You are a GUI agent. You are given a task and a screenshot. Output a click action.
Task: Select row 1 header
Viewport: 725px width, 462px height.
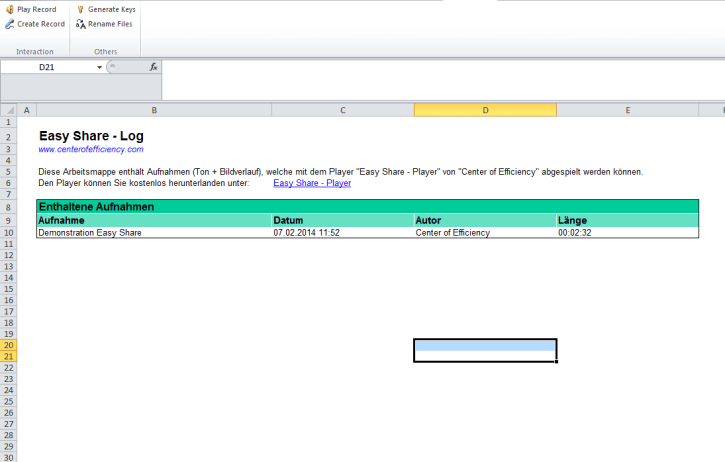pyautogui.click(x=8, y=123)
